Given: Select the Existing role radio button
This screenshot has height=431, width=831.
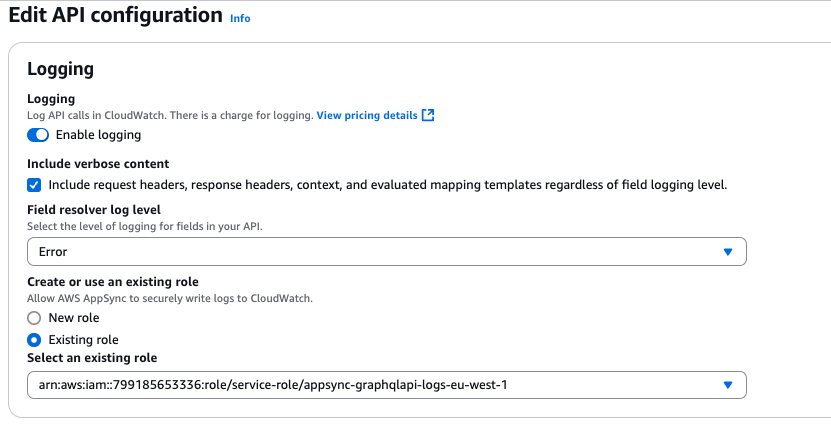Looking at the screenshot, I should pyautogui.click(x=35, y=340).
